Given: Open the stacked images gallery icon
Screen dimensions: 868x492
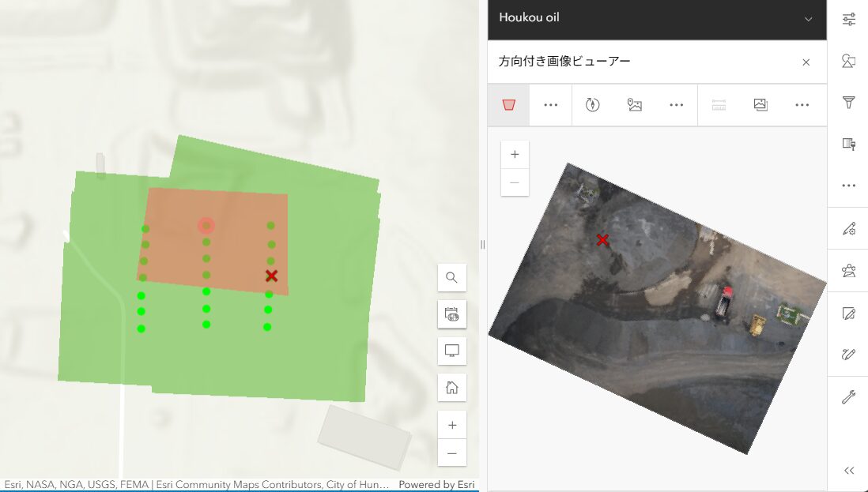Looking at the screenshot, I should [x=760, y=105].
